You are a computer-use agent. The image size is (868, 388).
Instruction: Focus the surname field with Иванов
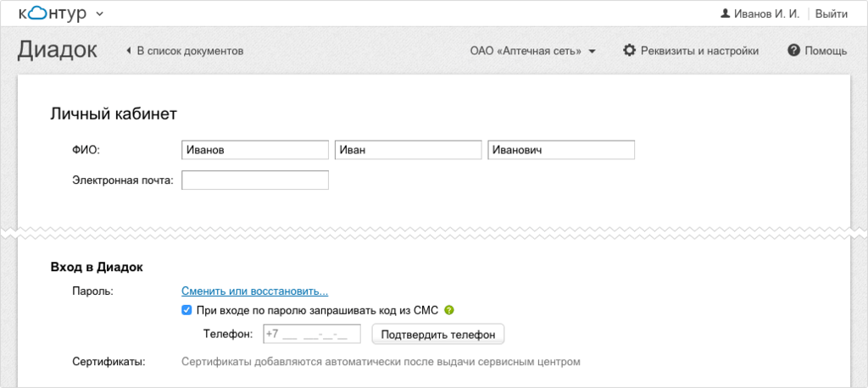(255, 150)
